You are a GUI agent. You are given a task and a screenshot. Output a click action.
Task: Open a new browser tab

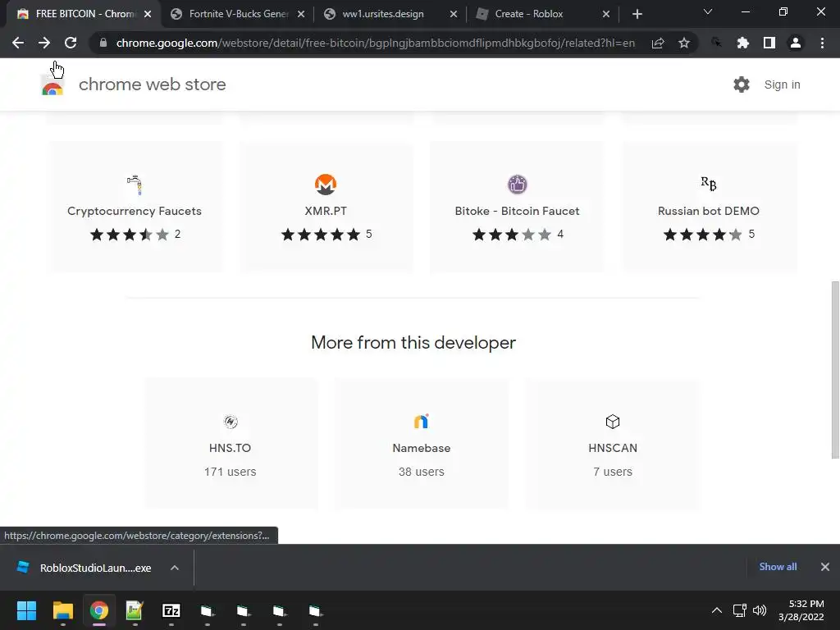pyautogui.click(x=637, y=14)
